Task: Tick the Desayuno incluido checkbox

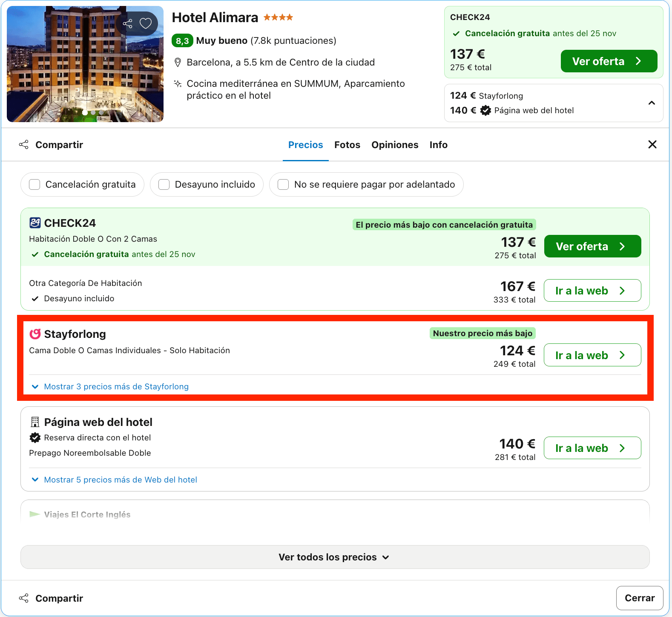Action: pyautogui.click(x=164, y=185)
